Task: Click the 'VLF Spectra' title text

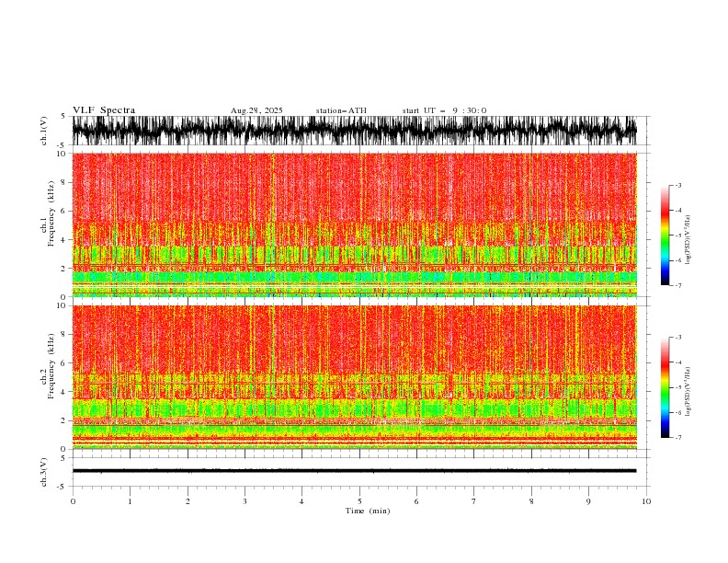Action: (x=104, y=110)
